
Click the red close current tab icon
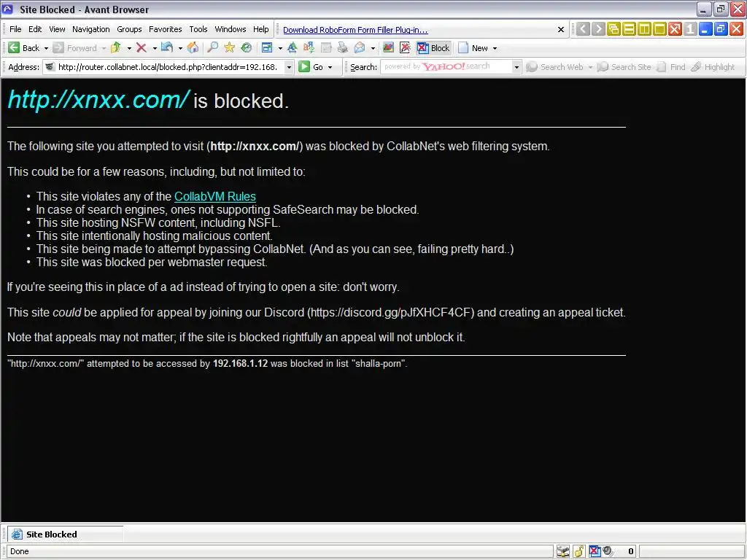[736, 29]
